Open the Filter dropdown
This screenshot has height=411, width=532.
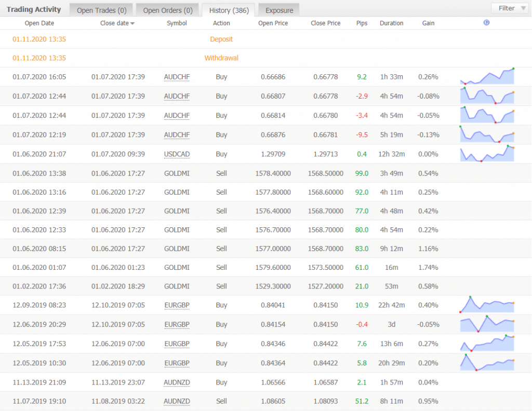tap(511, 8)
